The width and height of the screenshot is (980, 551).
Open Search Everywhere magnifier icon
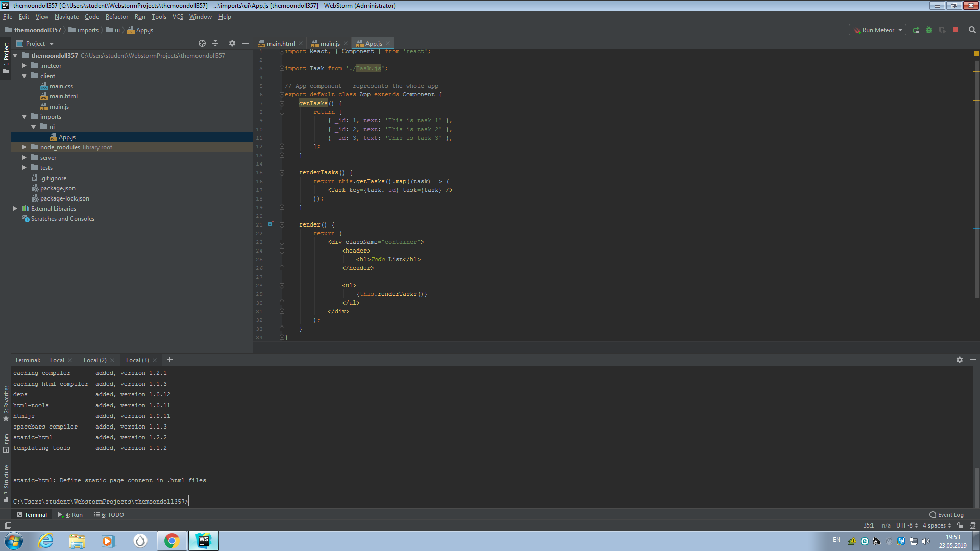point(972,30)
